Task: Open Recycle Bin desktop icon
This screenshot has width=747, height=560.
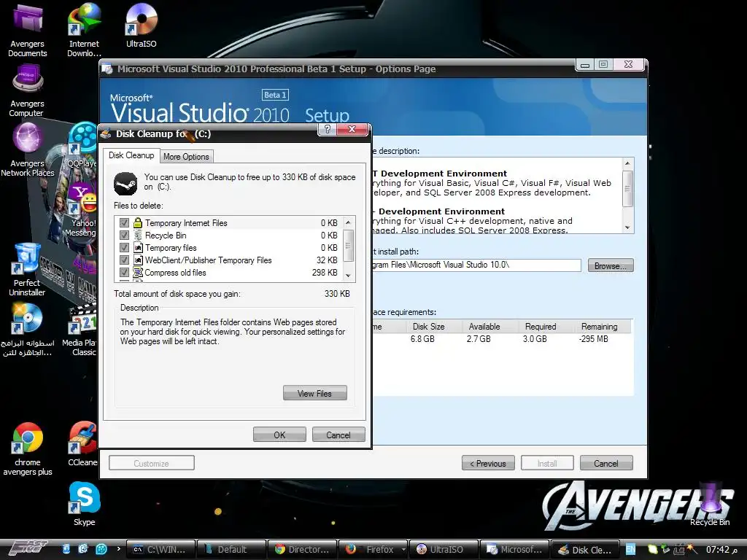Action: click(710, 505)
